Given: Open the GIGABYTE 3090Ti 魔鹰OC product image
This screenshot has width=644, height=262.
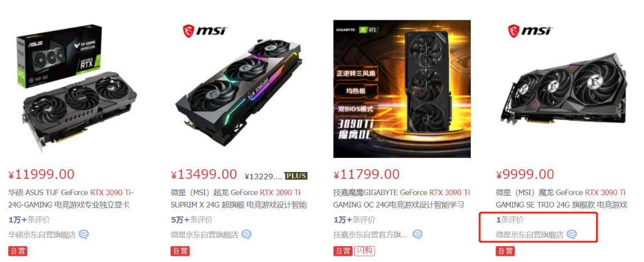Looking at the screenshot, I should 402,89.
